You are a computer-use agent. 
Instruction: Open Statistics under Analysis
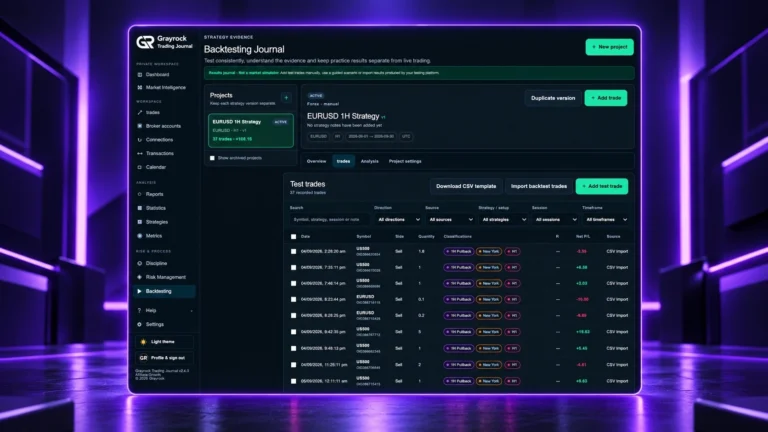point(156,208)
